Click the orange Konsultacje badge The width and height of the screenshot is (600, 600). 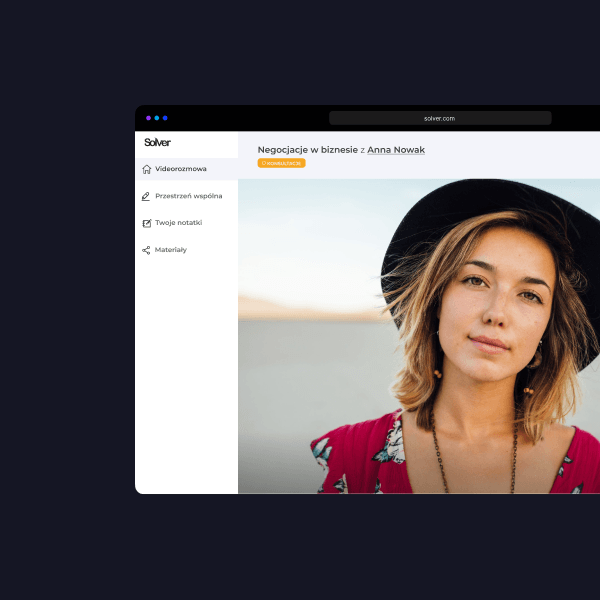click(x=283, y=163)
